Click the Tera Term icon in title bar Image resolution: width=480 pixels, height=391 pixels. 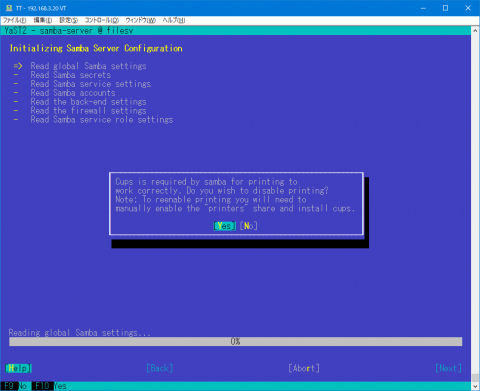pos(9,8)
